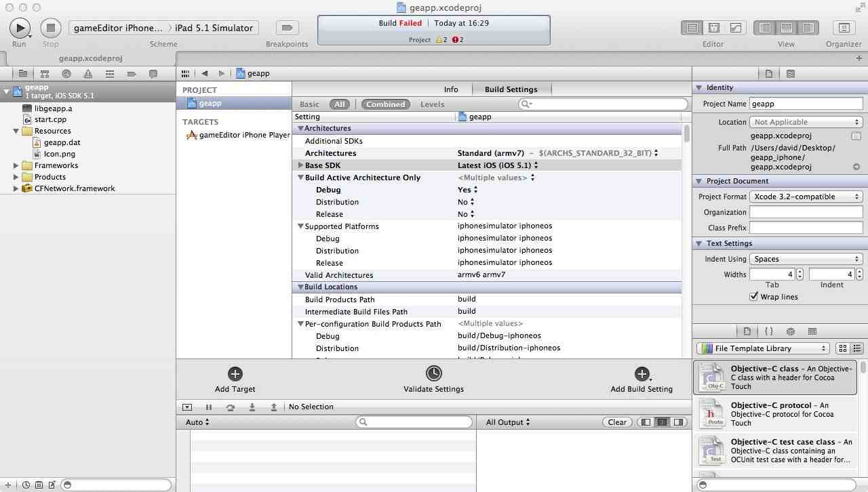Open the Info tab
Screen dimensions: 868x492
451,89
